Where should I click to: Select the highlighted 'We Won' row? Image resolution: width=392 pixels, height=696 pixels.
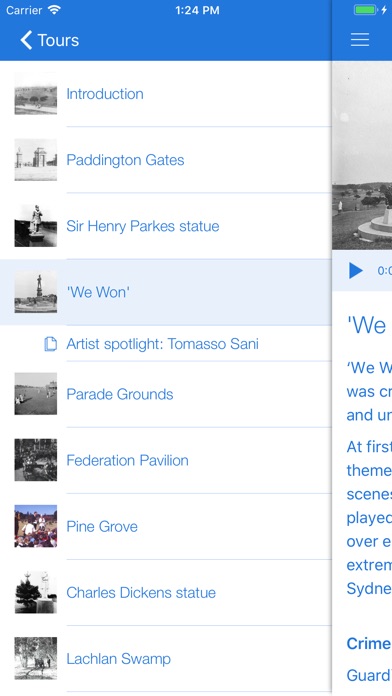tap(166, 292)
